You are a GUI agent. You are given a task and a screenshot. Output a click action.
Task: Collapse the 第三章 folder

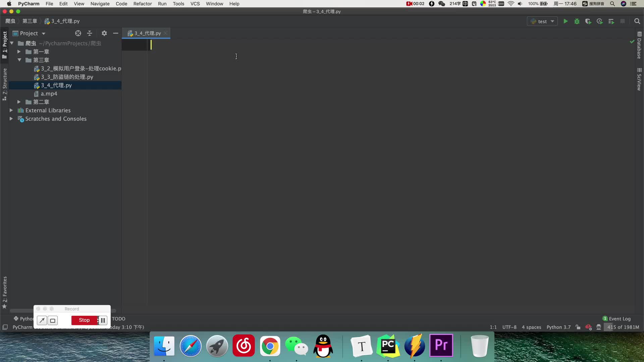tap(19, 60)
